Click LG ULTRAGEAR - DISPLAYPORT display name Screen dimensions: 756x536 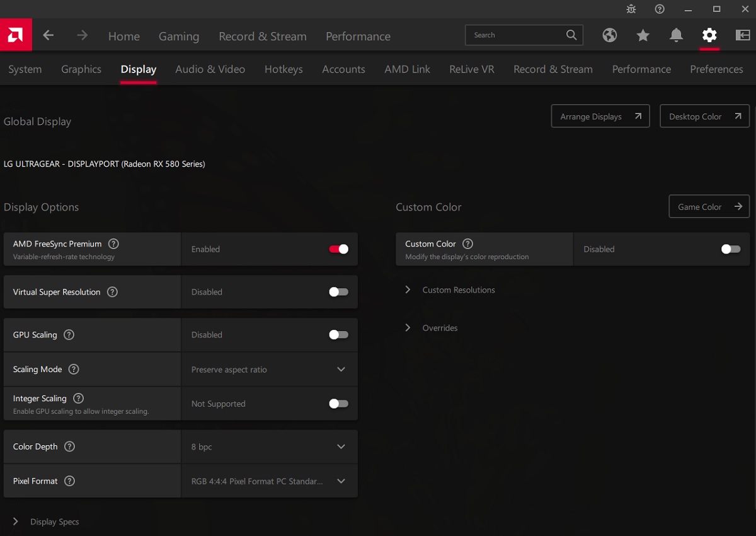[105, 164]
